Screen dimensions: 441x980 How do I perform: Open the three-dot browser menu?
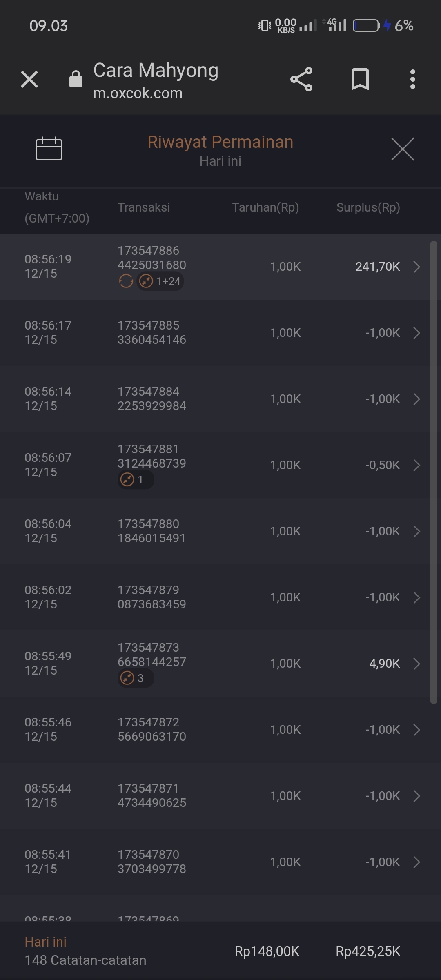pos(413,79)
